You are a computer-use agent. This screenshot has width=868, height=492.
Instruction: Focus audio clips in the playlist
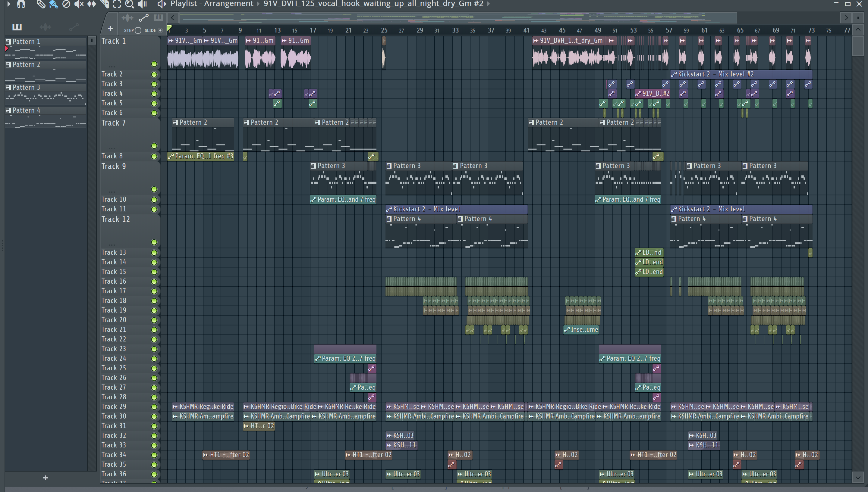tap(127, 17)
